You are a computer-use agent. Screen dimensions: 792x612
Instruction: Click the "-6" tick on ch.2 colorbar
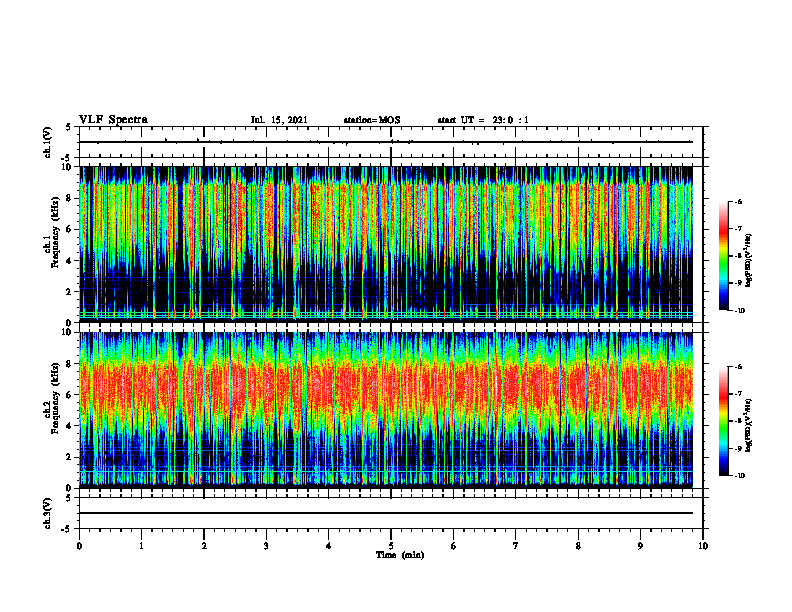pyautogui.click(x=738, y=367)
